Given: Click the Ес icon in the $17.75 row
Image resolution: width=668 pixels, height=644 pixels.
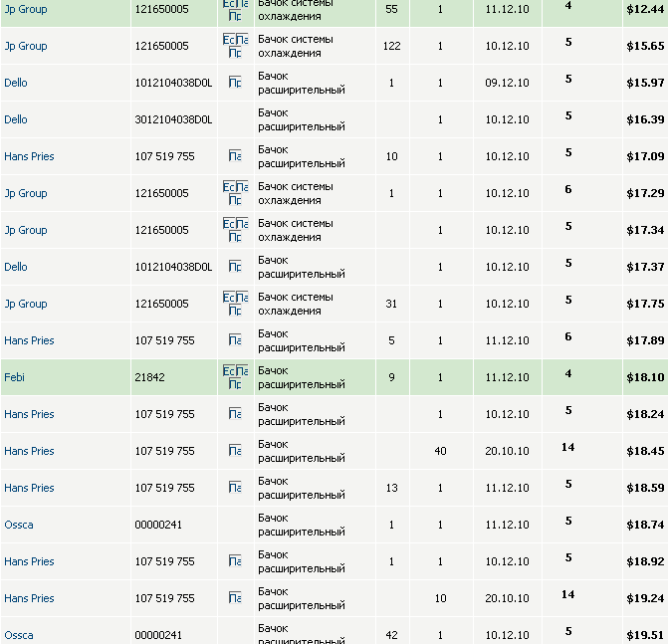Looking at the screenshot, I should [229, 298].
